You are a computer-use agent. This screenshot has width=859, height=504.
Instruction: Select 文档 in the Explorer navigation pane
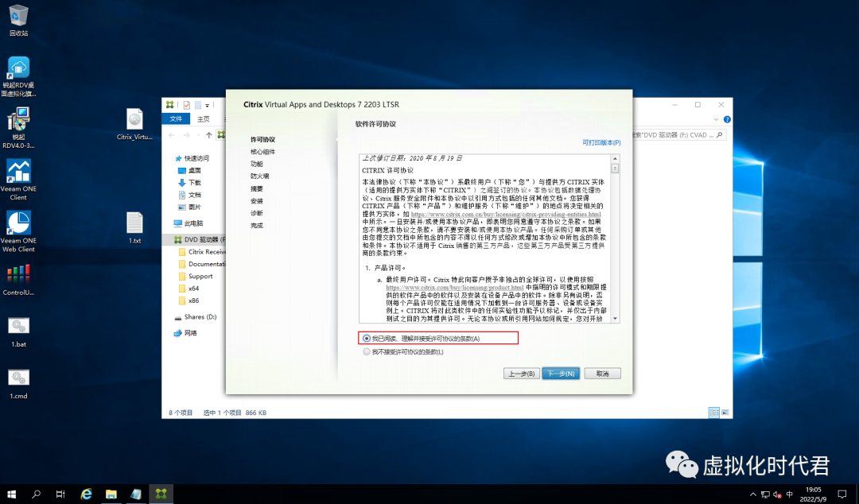[195, 195]
